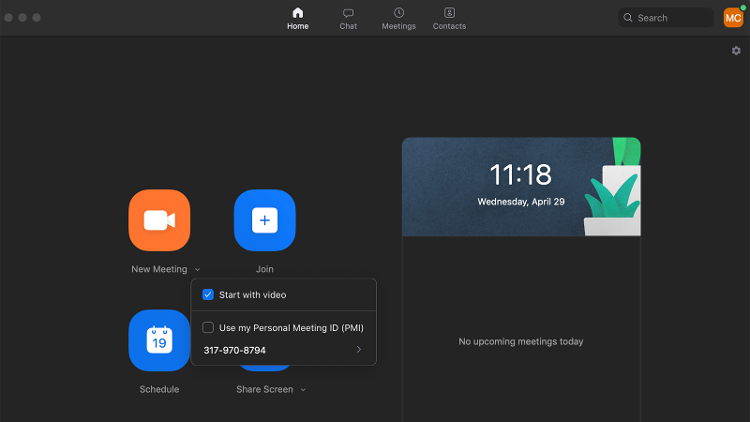Switch to the Home tab
This screenshot has height=422, width=750.
pyautogui.click(x=298, y=19)
